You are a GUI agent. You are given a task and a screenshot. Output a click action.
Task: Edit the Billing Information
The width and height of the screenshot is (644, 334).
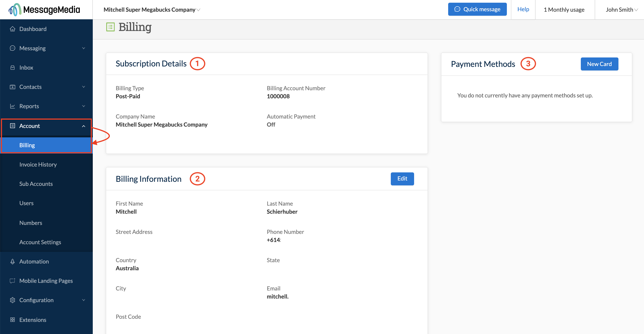[x=402, y=178]
